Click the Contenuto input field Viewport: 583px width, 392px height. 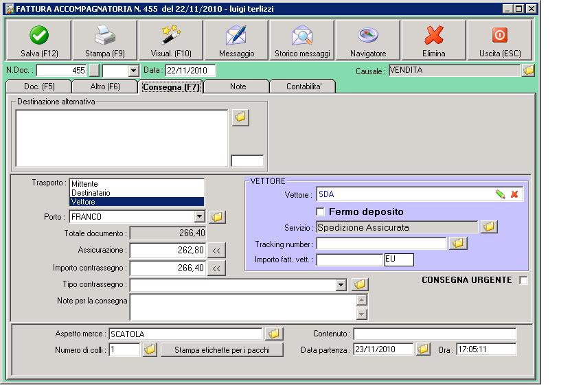[x=435, y=334]
